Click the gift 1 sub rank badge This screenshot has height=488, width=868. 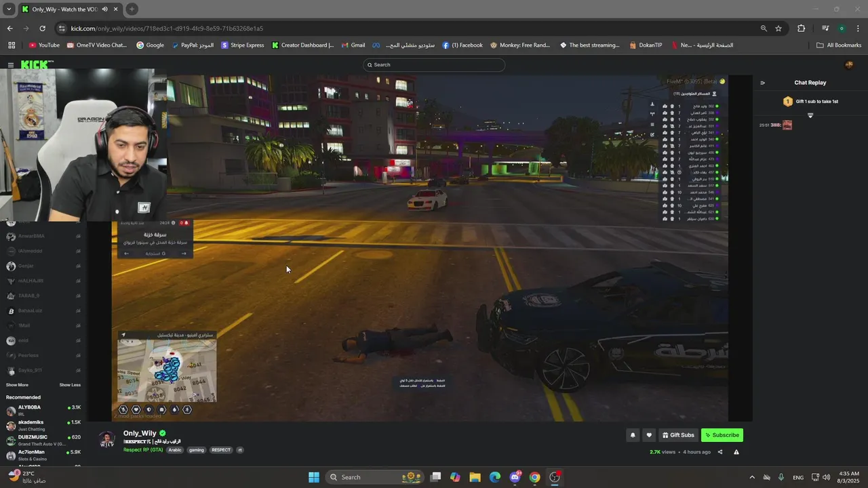coord(787,102)
